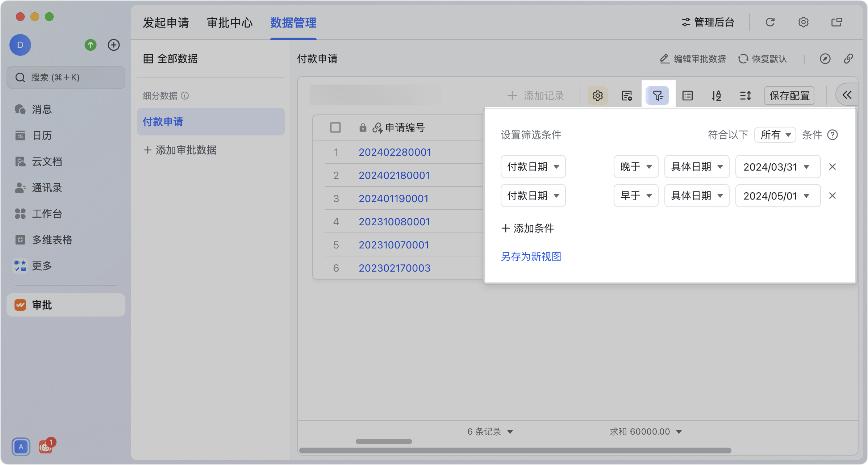Click the refresh icon in header
This screenshot has height=465, width=868.
(x=770, y=22)
